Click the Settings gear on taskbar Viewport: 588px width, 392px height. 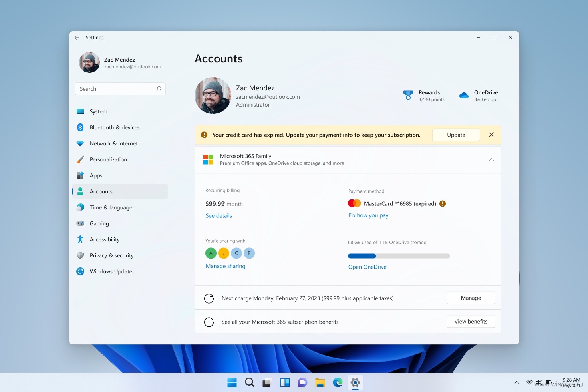coord(355,383)
